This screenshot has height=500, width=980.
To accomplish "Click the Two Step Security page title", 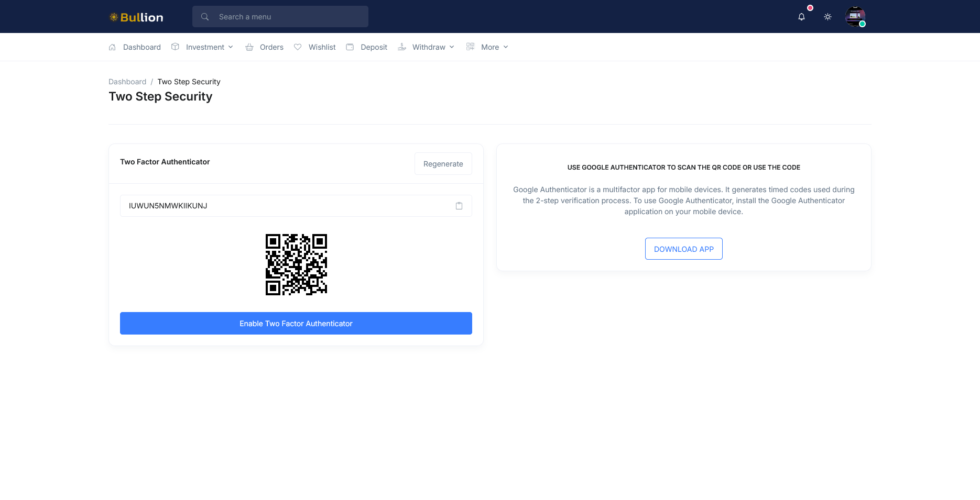I will point(161,96).
